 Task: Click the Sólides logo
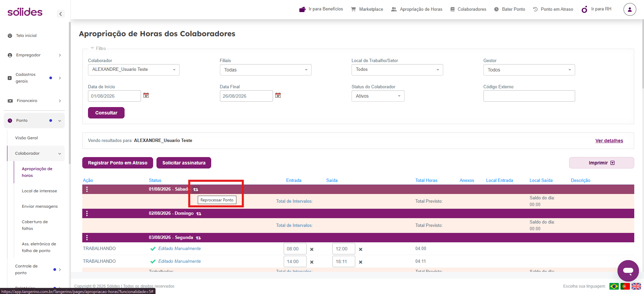25,12
